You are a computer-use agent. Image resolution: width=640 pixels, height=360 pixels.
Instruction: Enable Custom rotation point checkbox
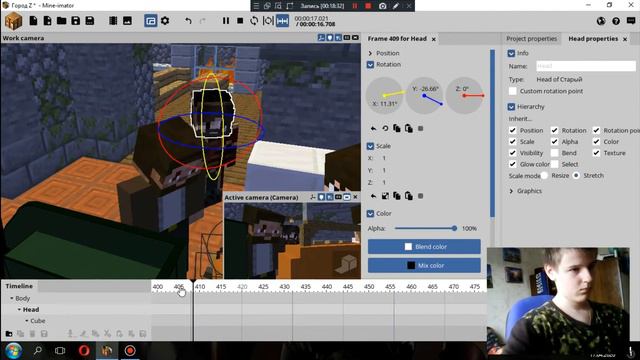click(x=513, y=91)
